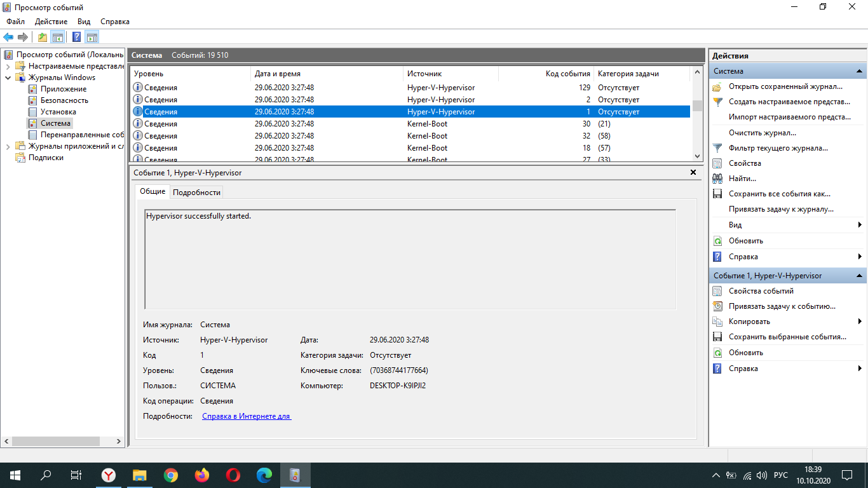This screenshot has height=488, width=868.
Task: Toggle the show/hide console tree toolbar icon
Action: coord(57,37)
